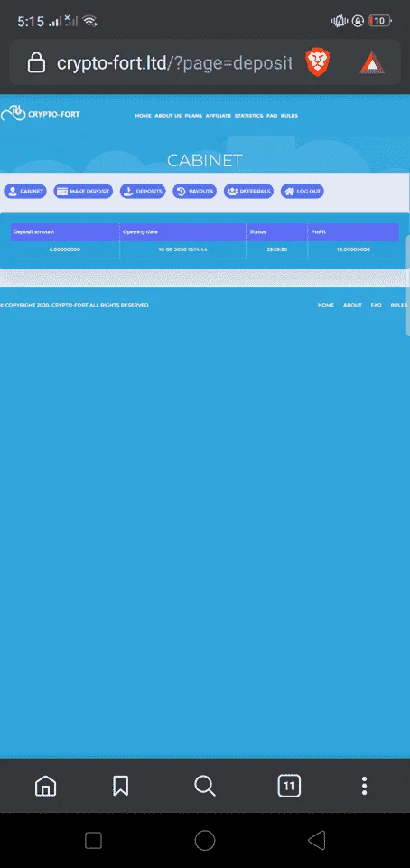This screenshot has height=868, width=410.
Task: Click the Opening date column header
Action: pyautogui.click(x=183, y=232)
